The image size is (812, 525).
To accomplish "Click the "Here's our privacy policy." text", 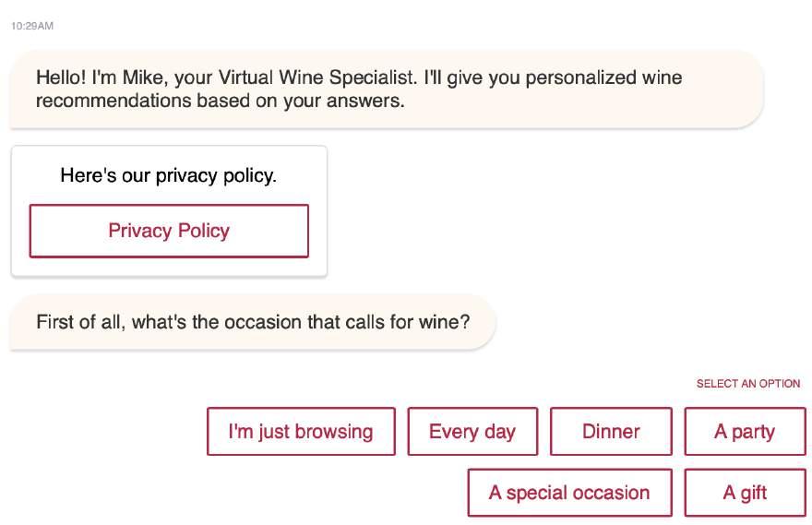I will point(168,175).
